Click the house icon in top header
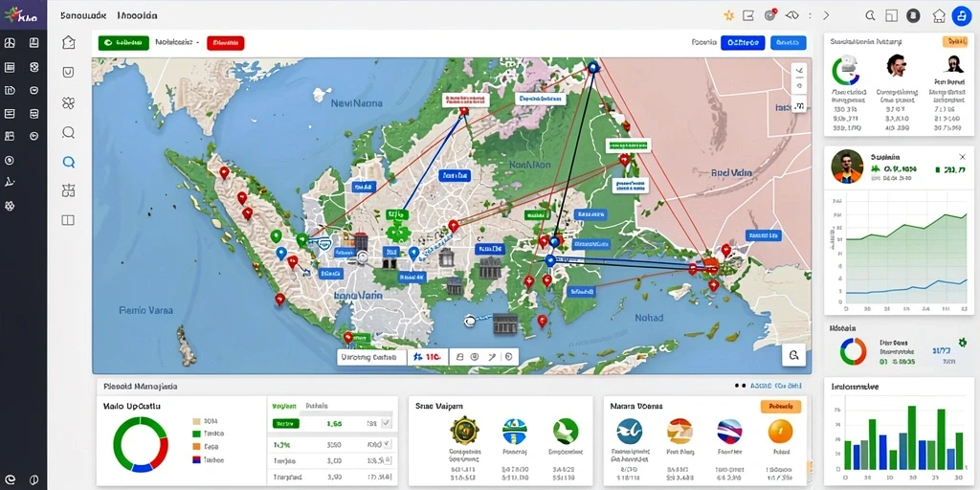980x490 pixels. point(939,15)
